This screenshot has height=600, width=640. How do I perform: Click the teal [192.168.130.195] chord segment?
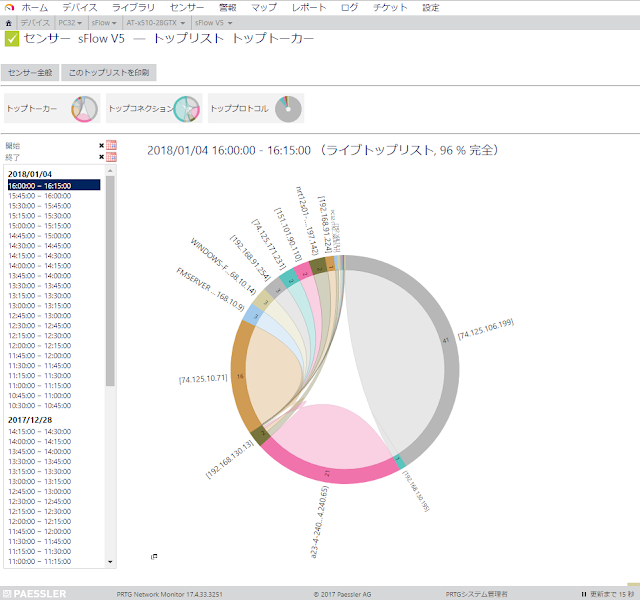(400, 462)
